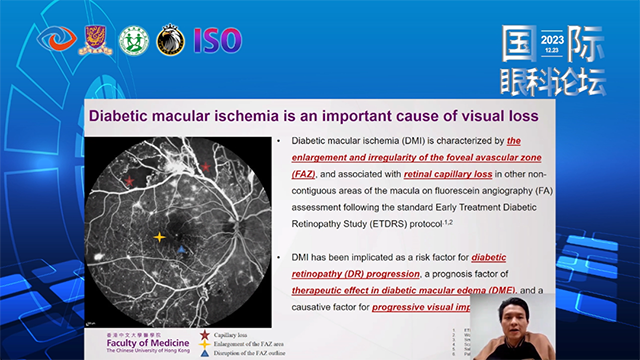Click the purple university crest logo

coord(96,40)
